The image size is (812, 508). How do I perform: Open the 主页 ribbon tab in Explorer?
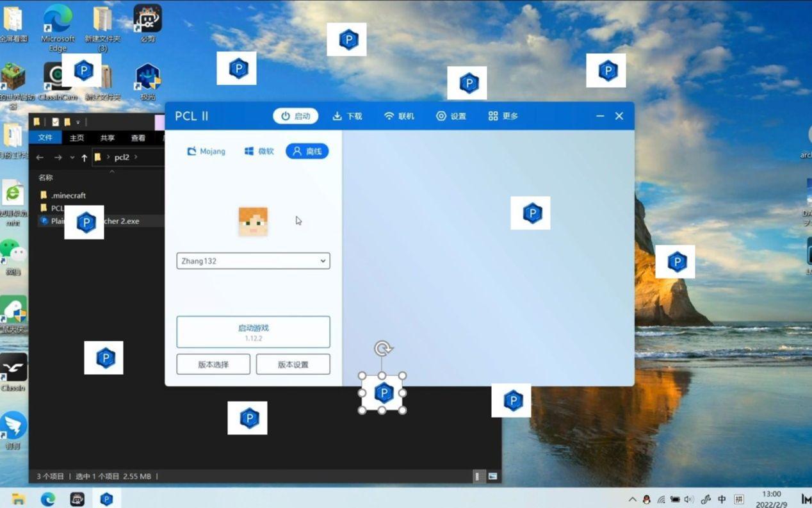pos(77,138)
